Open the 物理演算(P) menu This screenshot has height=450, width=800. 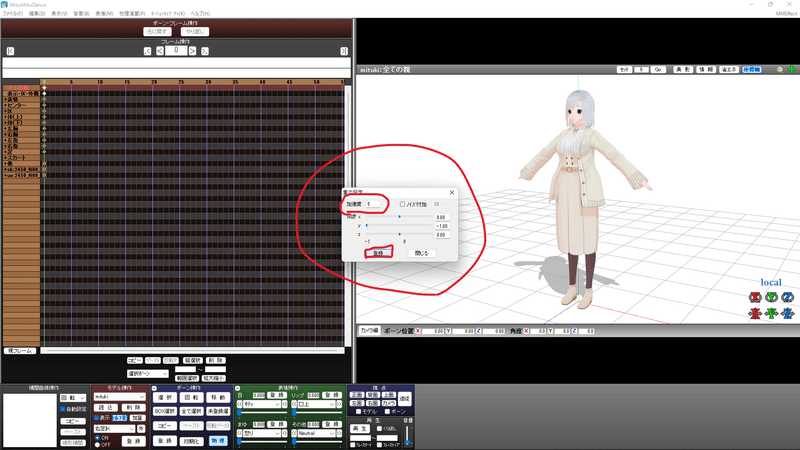tap(132, 13)
